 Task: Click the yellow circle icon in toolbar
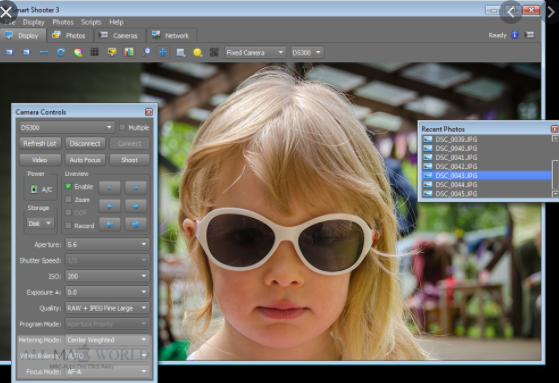click(198, 53)
